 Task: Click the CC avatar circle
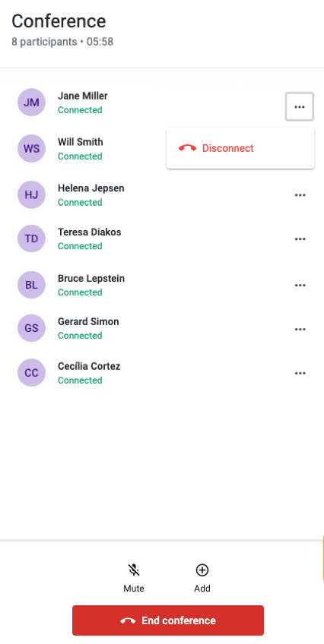pyautogui.click(x=31, y=373)
